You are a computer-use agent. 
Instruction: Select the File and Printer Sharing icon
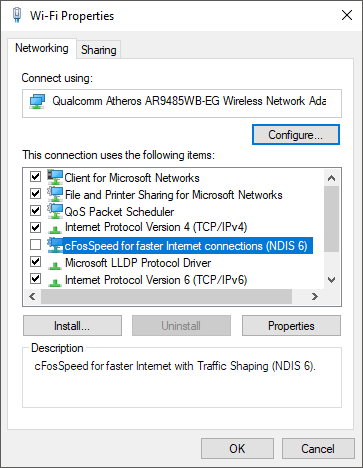(x=55, y=194)
